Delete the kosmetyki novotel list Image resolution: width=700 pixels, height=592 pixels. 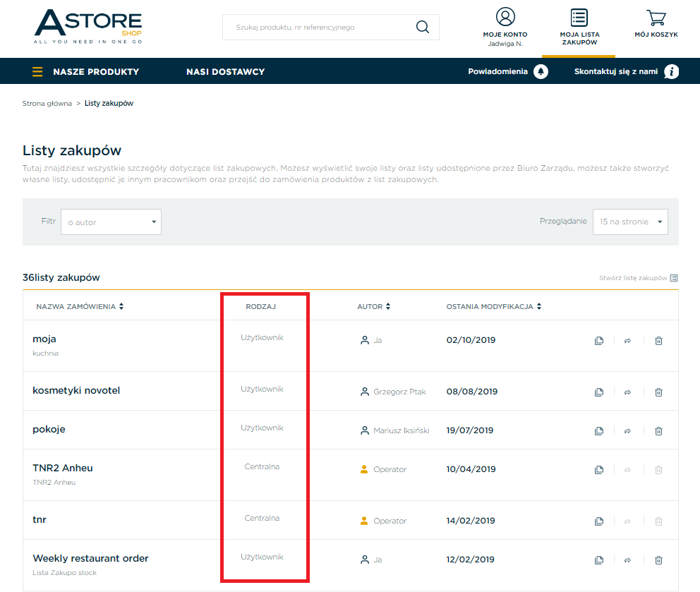click(658, 392)
